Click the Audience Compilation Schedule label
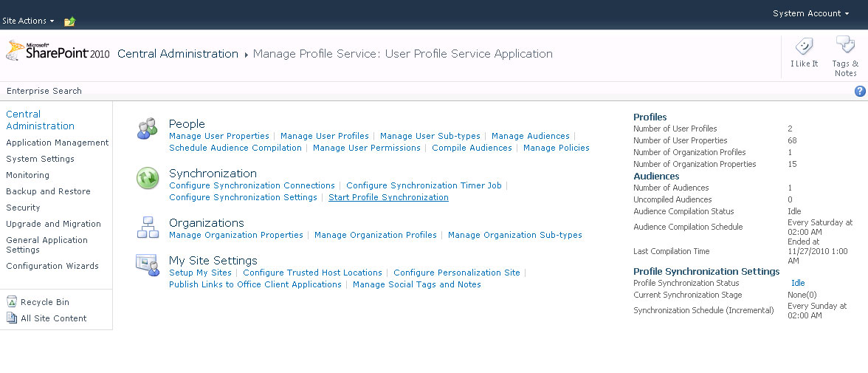Screen dimensions: 868x373 coord(688,227)
